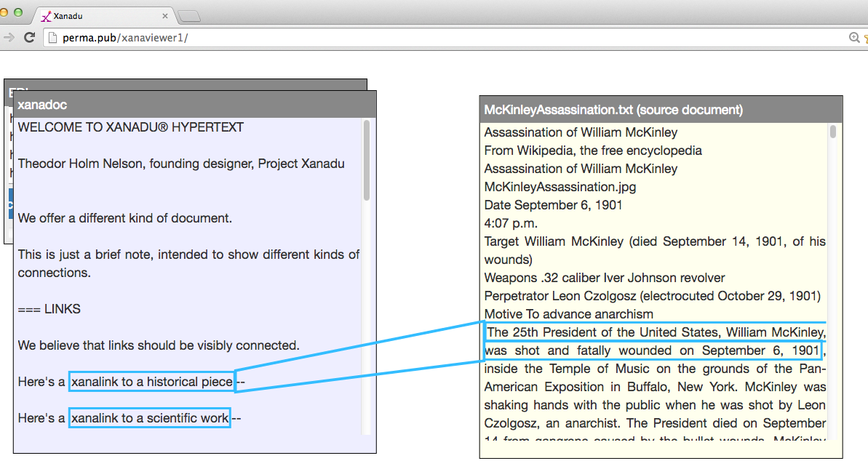Click the McKinleyAssassination.txt source document title bar
Image resolution: width=868 pixels, height=469 pixels.
pos(661,110)
